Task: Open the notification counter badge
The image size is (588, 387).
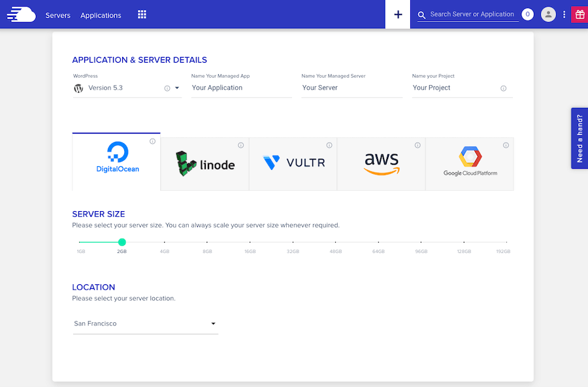Action: click(x=527, y=14)
